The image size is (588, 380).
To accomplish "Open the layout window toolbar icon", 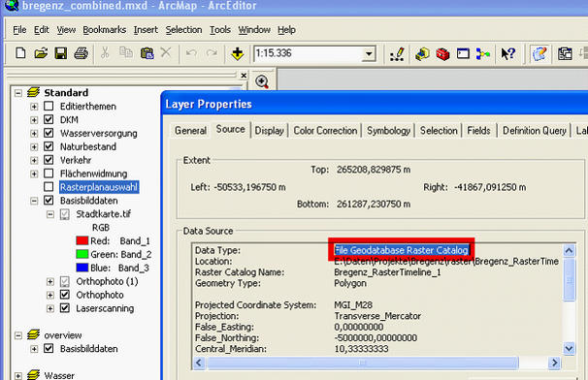I will 565,54.
